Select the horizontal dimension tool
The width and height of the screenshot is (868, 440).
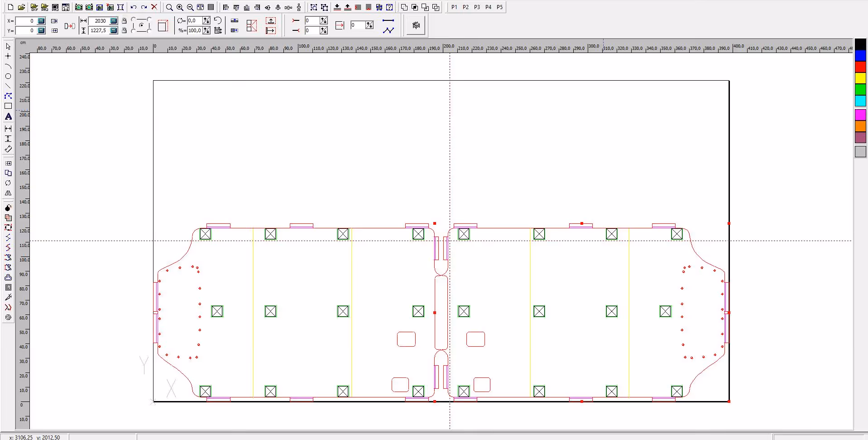pos(8,129)
